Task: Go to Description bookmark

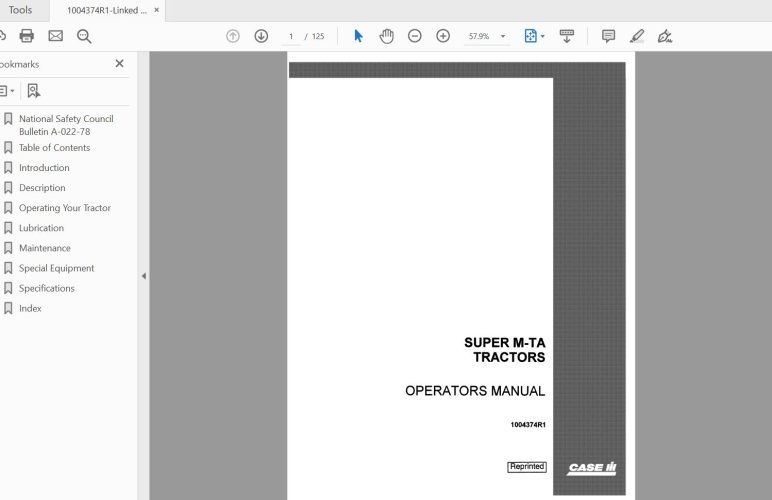Action: click(42, 188)
